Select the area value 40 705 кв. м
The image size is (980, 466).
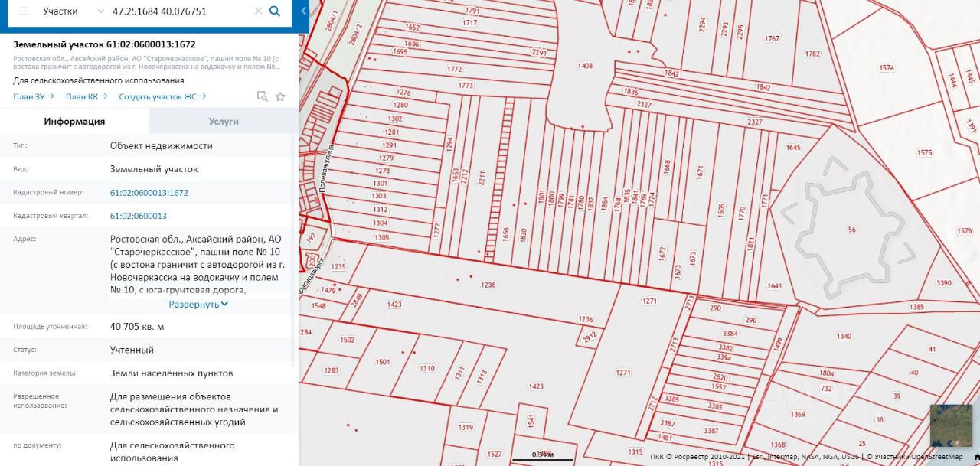click(137, 327)
